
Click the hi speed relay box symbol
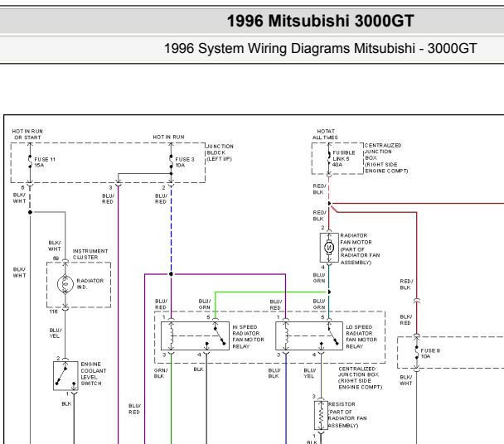195,336
